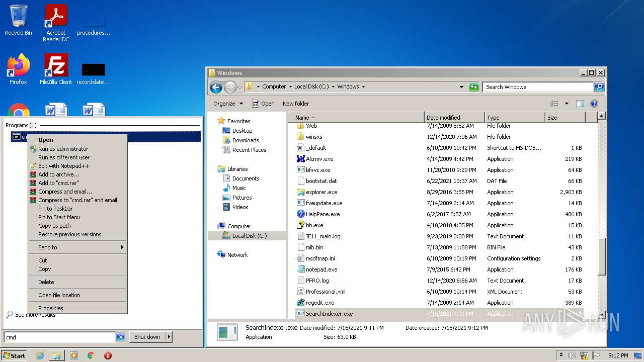This screenshot has width=644, height=362.
Task: Clear the cmd search box text
Action: [121, 337]
